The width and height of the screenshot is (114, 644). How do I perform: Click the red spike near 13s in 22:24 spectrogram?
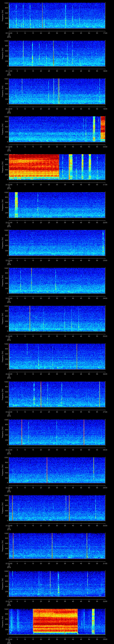pyautogui.click(x=30, y=318)
